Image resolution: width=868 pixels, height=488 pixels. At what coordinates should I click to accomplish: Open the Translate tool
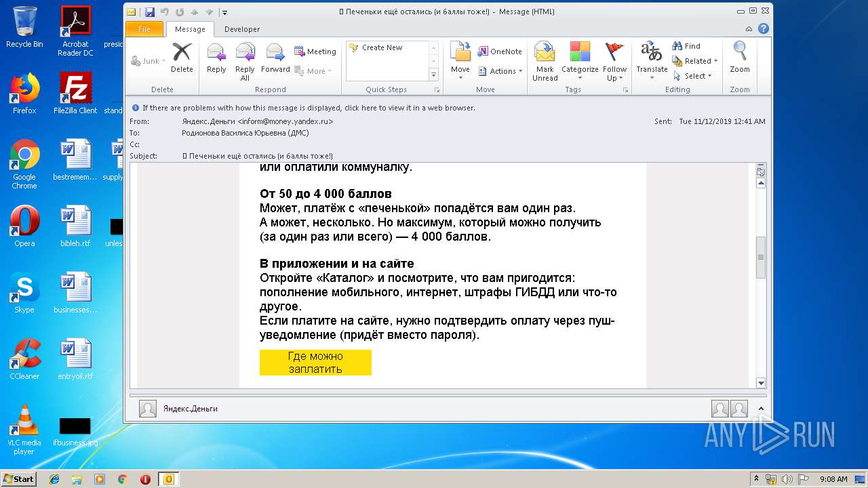pos(652,62)
